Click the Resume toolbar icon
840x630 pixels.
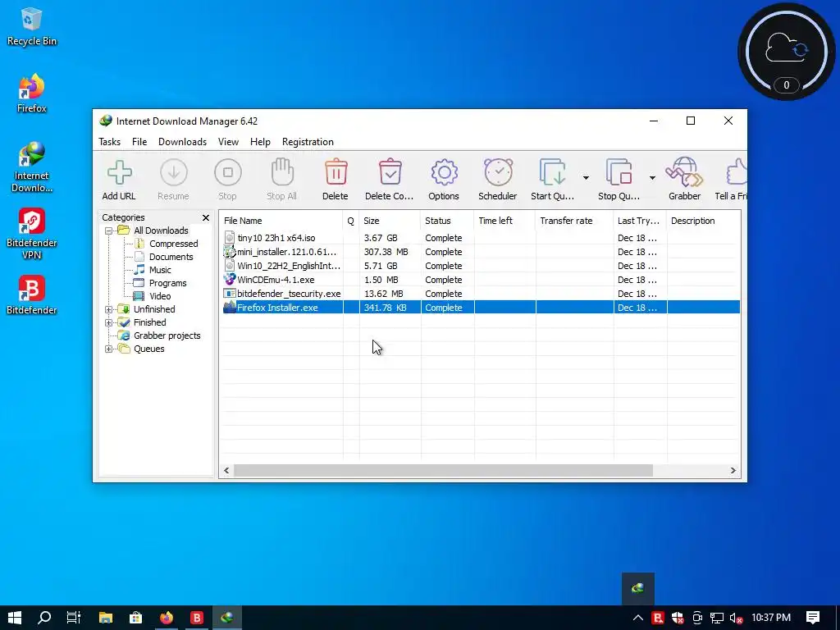[174, 172]
